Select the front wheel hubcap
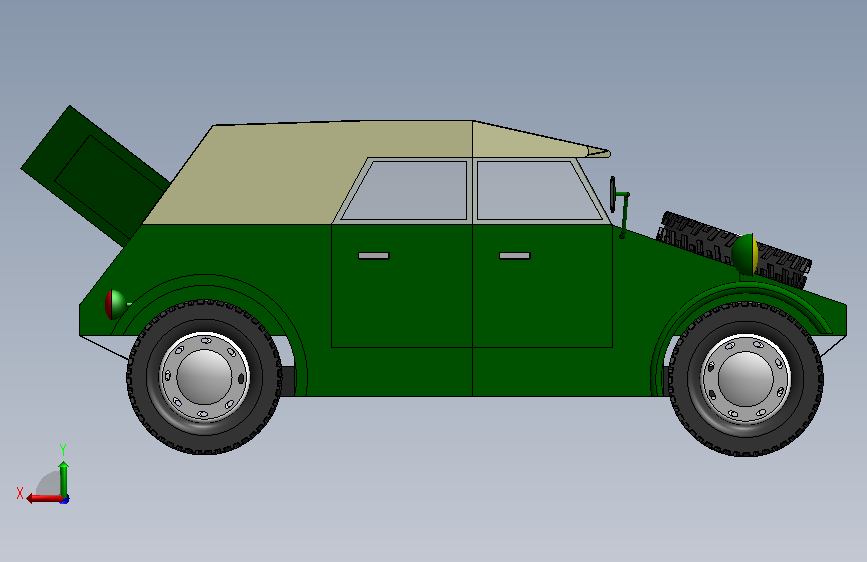Image resolution: width=867 pixels, height=562 pixels. point(745,379)
